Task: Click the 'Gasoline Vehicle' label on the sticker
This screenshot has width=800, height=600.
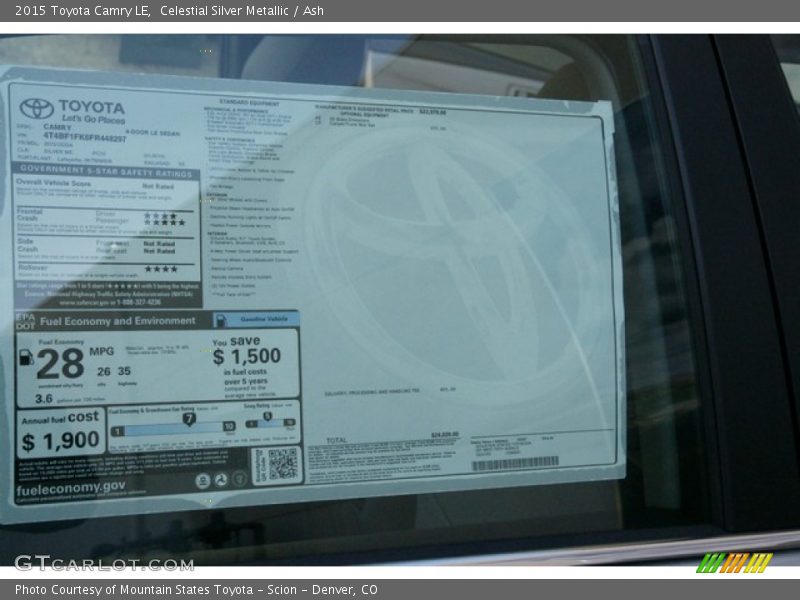Action: click(264, 319)
